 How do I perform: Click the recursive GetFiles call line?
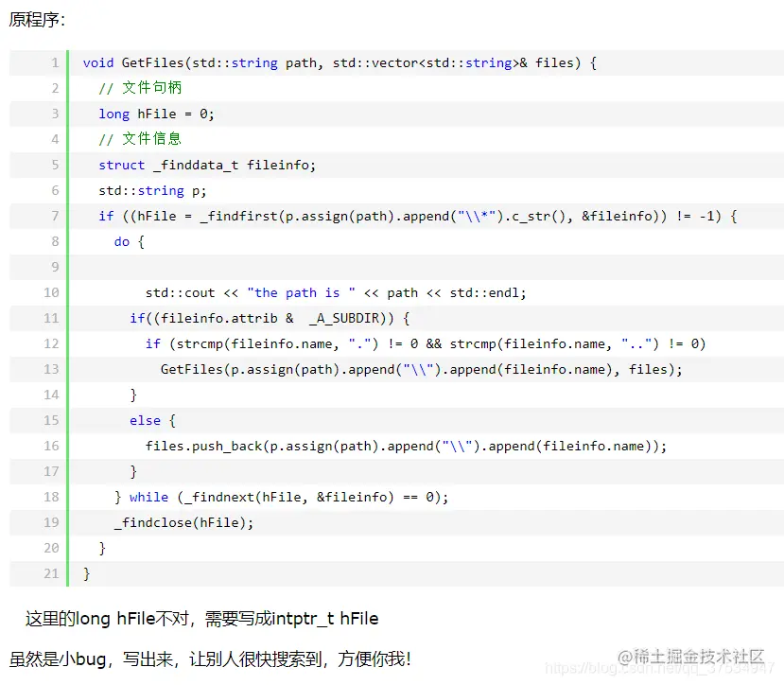tap(422, 369)
